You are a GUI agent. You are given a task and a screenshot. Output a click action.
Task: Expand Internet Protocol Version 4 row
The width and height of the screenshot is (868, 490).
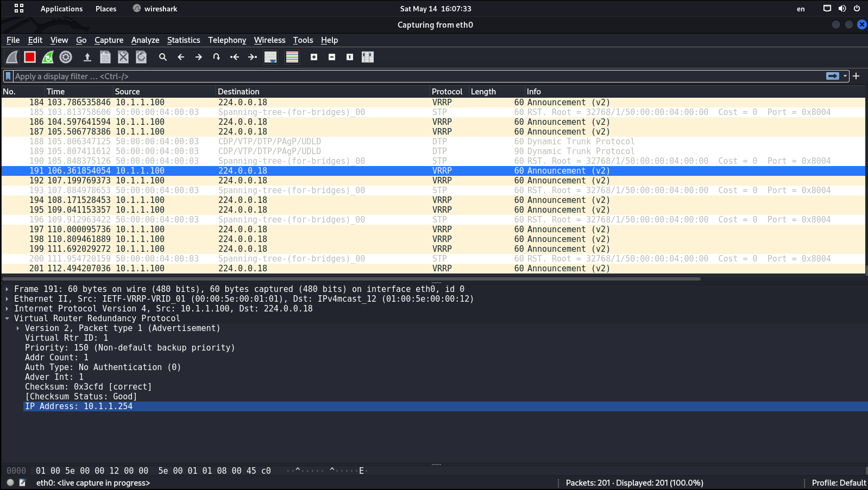pyautogui.click(x=7, y=309)
